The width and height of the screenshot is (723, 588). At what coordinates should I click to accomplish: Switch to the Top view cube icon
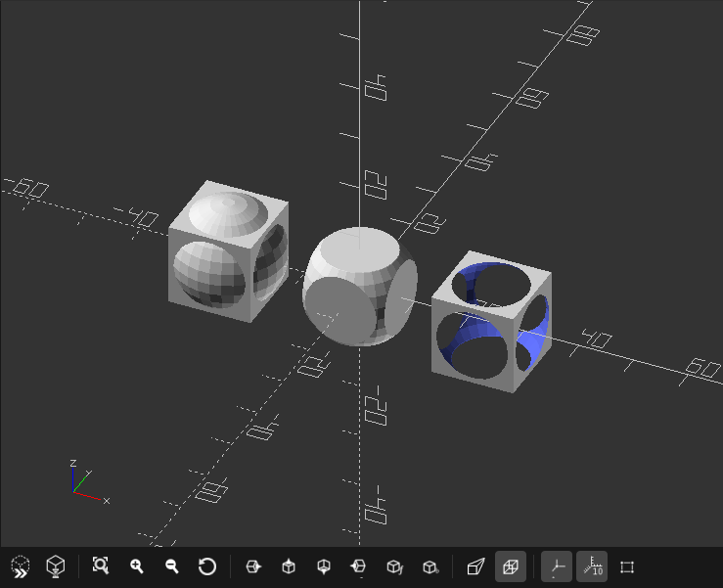coord(289,566)
